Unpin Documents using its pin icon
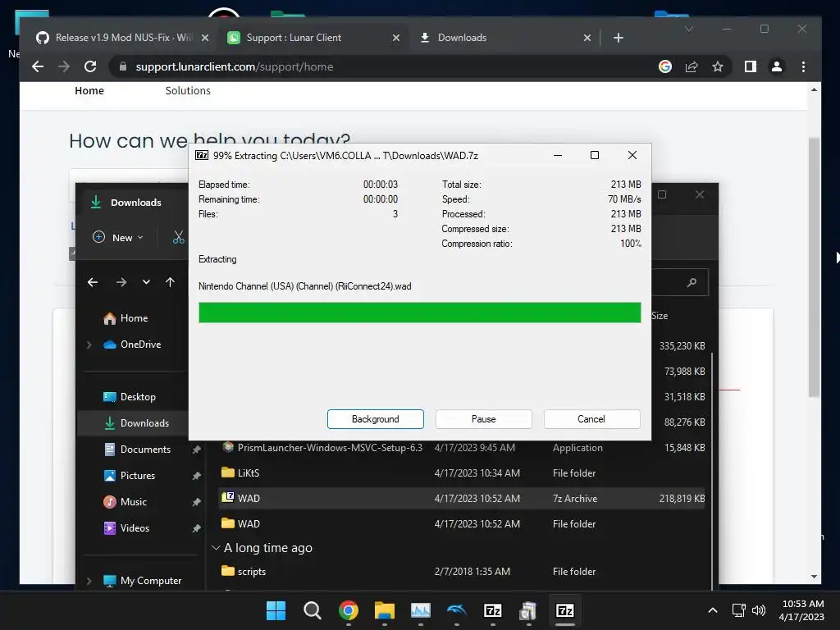 tap(196, 450)
